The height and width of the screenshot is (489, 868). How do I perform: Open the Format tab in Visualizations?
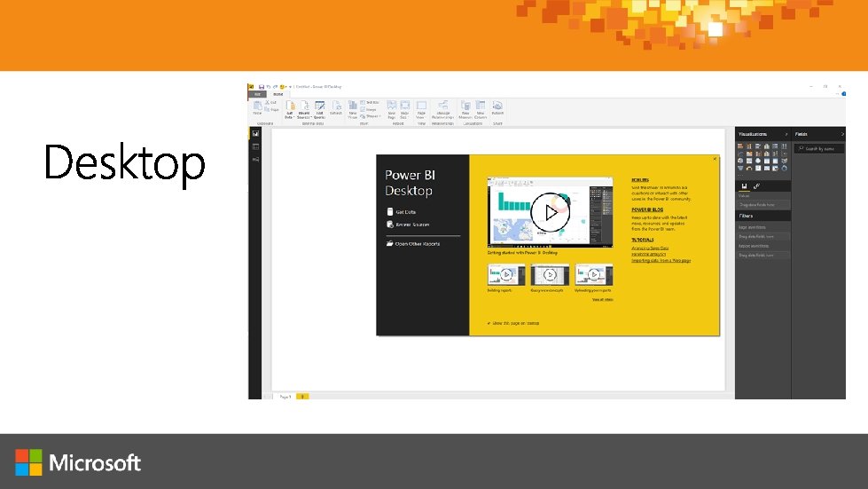click(757, 186)
